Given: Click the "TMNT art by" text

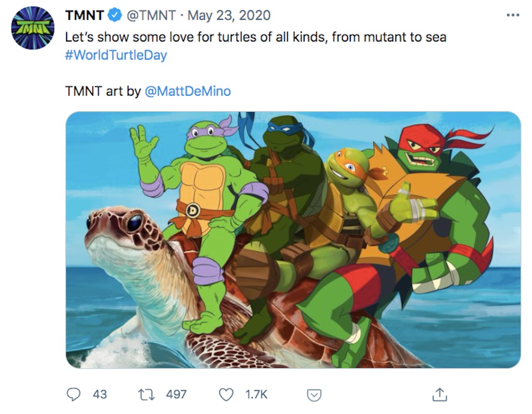Looking at the screenshot, I should pos(103,91).
